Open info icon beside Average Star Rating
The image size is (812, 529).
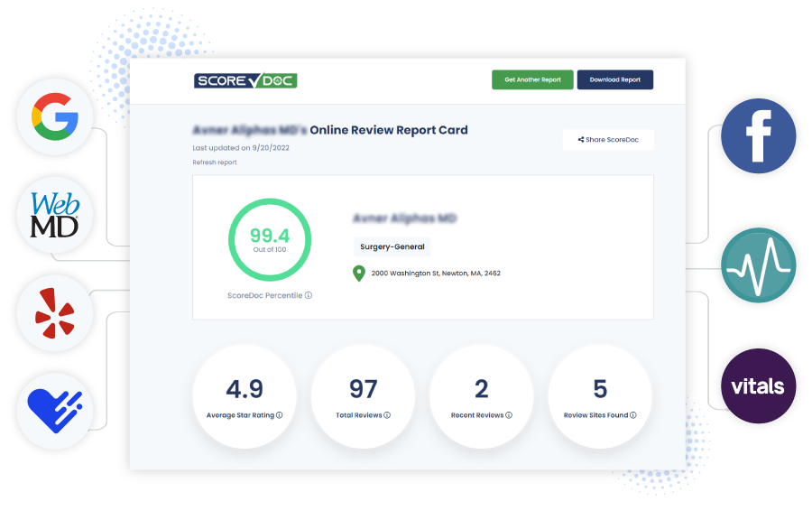[x=280, y=415]
